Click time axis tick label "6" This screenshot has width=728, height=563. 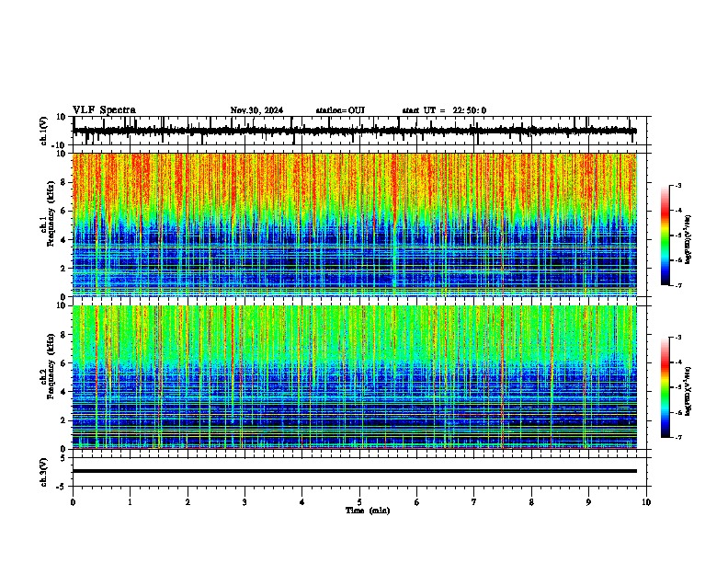coord(416,502)
